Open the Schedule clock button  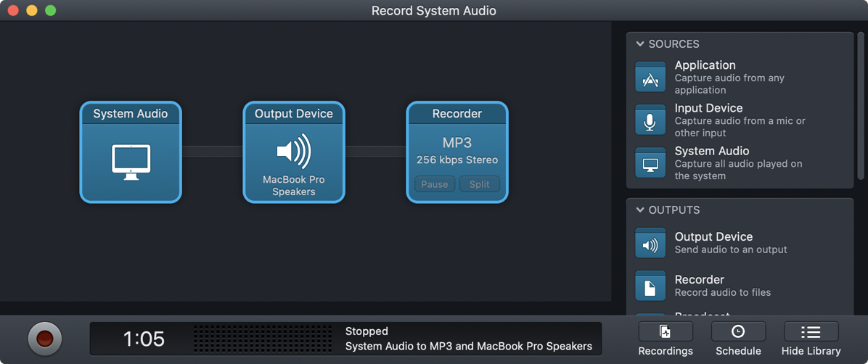(738, 332)
